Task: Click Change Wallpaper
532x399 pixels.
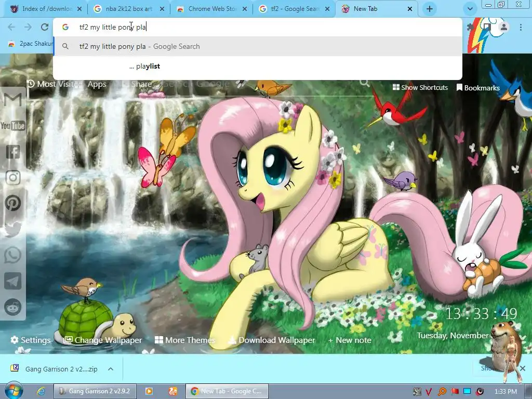Action: 103,340
